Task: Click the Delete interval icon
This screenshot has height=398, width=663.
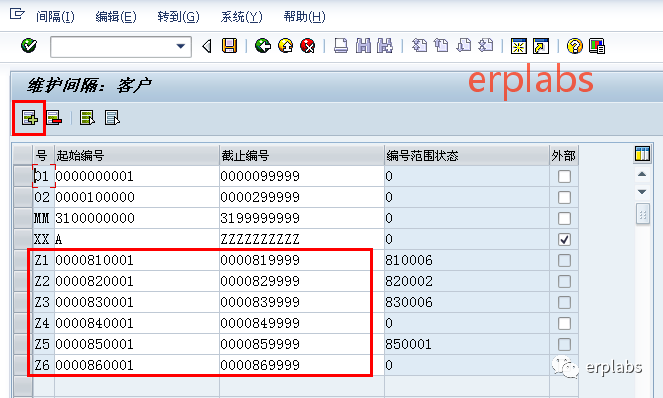Action: pos(54,118)
